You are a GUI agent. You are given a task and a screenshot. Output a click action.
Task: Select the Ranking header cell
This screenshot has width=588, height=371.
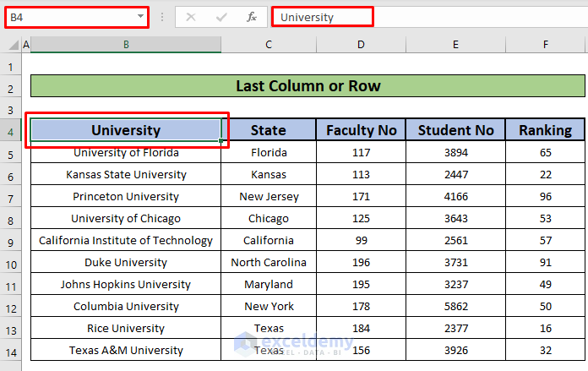[545, 130]
